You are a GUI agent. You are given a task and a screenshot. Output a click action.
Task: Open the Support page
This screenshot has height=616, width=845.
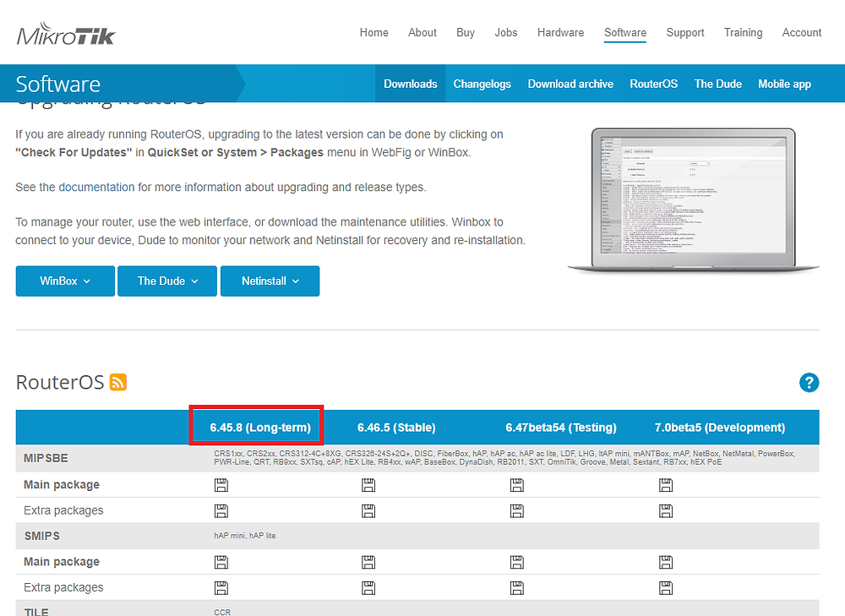click(x=685, y=32)
